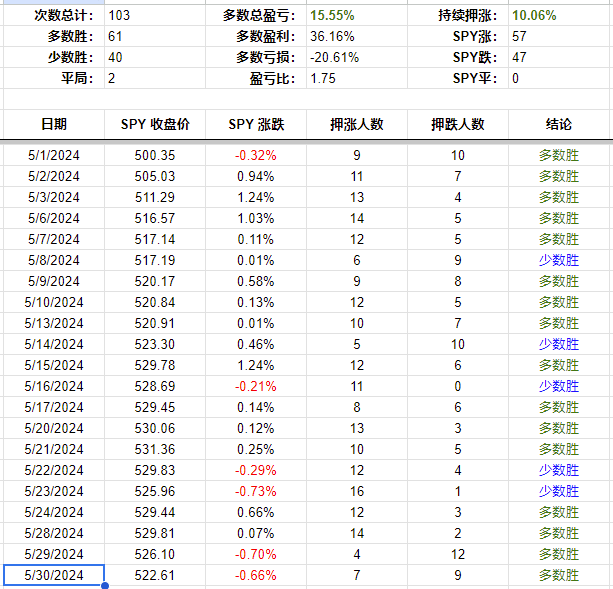Image resolution: width=613 pixels, height=589 pixels.
Task: Grab the blue selection fill handle
Action: pyautogui.click(x=105, y=585)
